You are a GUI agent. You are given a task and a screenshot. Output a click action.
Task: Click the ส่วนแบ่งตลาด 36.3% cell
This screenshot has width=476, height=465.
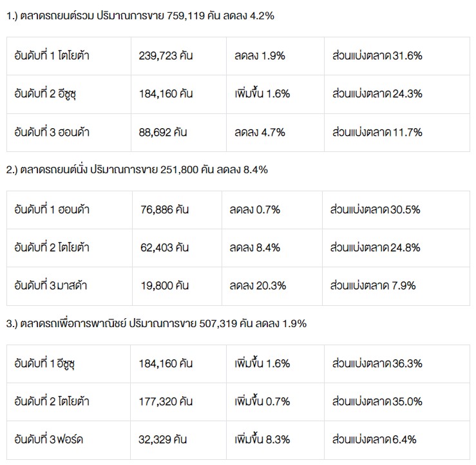click(x=377, y=363)
